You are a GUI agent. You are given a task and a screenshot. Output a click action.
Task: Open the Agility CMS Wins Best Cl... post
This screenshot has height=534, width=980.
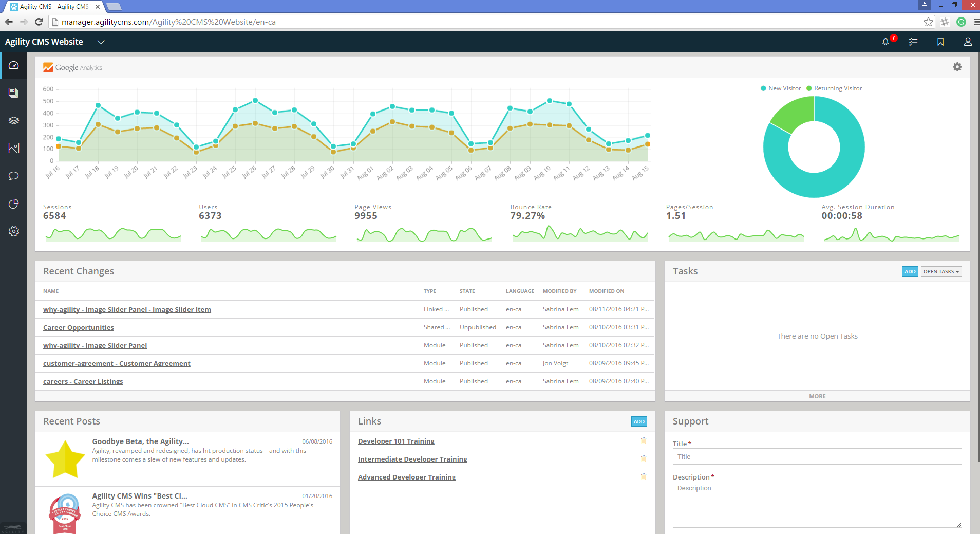tap(140, 495)
